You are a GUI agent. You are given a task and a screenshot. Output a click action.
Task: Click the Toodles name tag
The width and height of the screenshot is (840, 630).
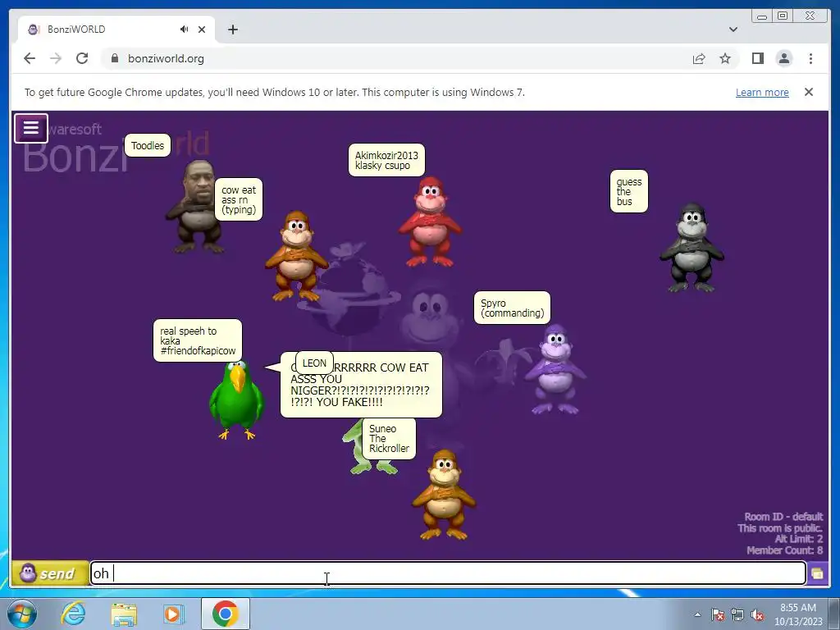point(148,145)
